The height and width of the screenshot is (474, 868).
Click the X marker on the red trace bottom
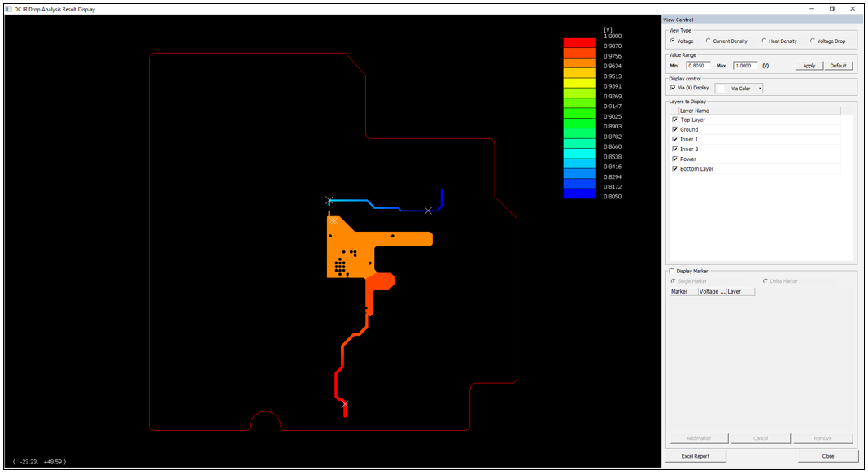click(345, 404)
